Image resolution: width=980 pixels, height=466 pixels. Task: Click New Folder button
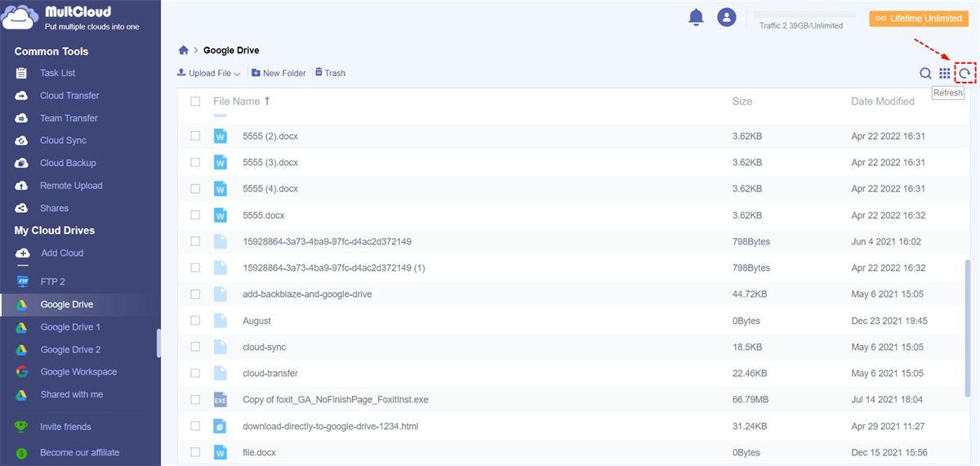click(x=278, y=73)
